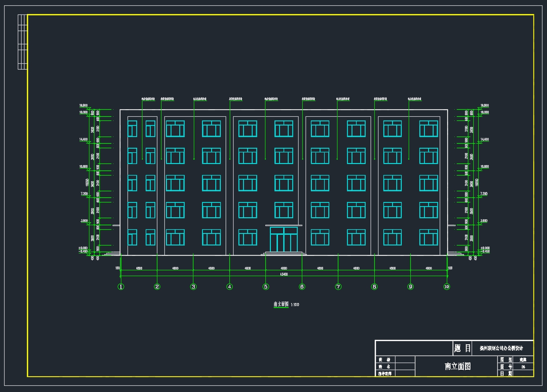The image size is (547, 392).
Task: Select axis bubble number 7
Action: (x=338, y=286)
